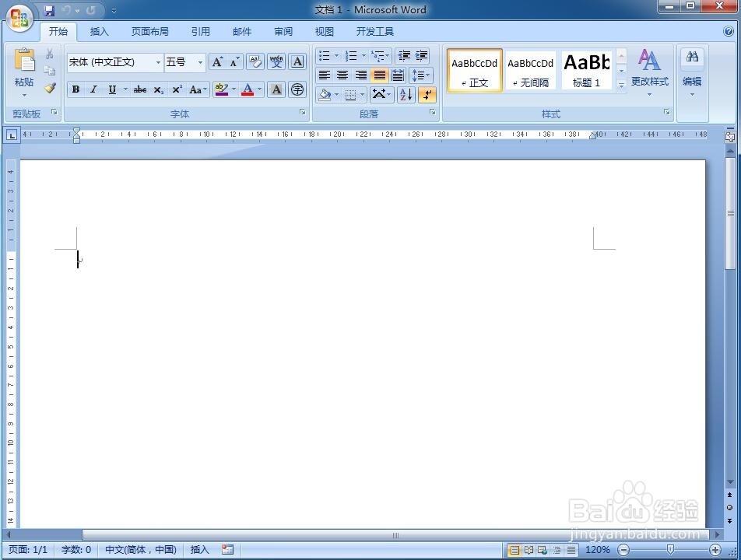
Task: Switch to full screen reading view button
Action: (529, 550)
